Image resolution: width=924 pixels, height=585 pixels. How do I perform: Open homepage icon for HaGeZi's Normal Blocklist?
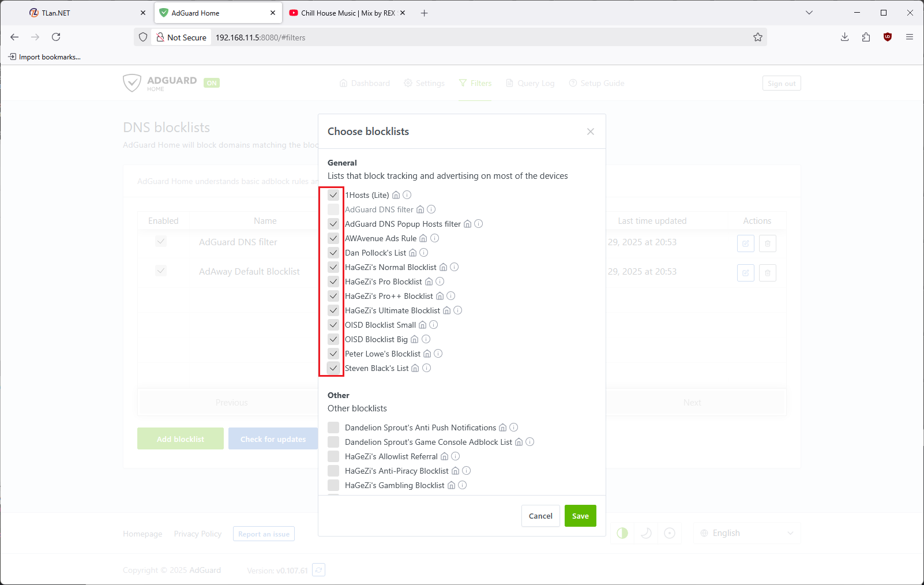click(x=443, y=267)
